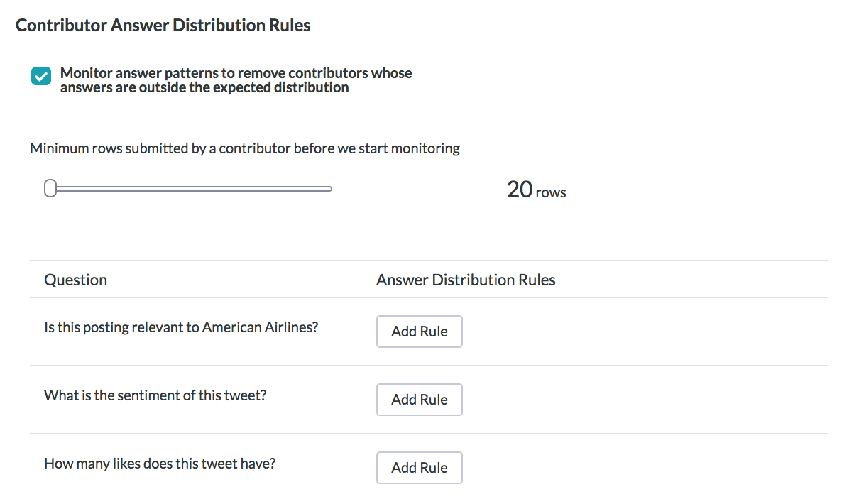
Task: Click the 'rows' unit text beside 20
Action: [551, 192]
